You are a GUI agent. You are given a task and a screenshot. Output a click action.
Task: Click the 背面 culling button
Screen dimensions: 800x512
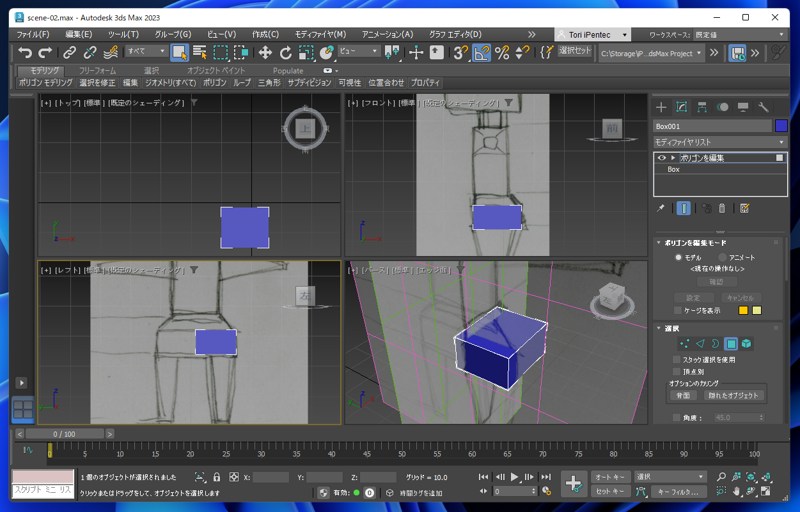(683, 395)
